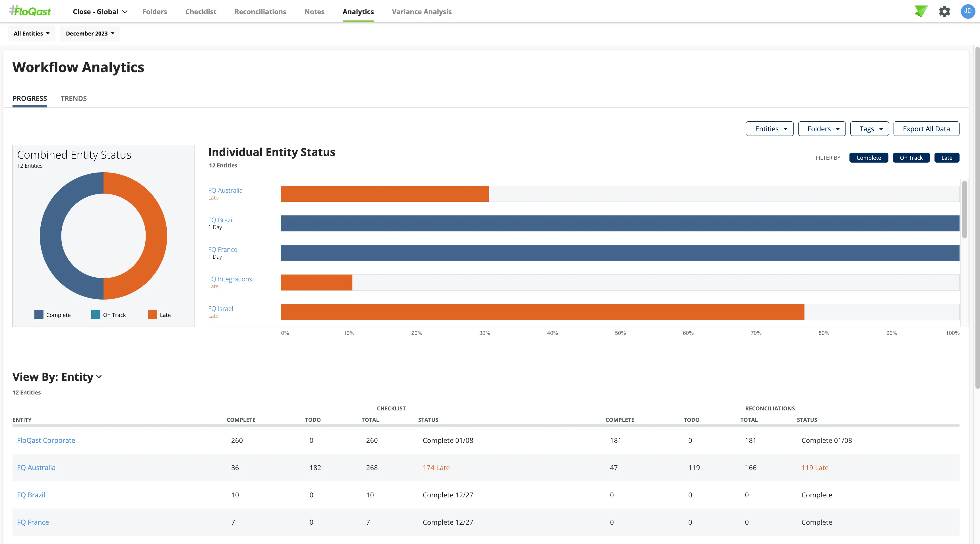Open the settings gear icon
Image resolution: width=980 pixels, height=544 pixels.
click(x=945, y=11)
